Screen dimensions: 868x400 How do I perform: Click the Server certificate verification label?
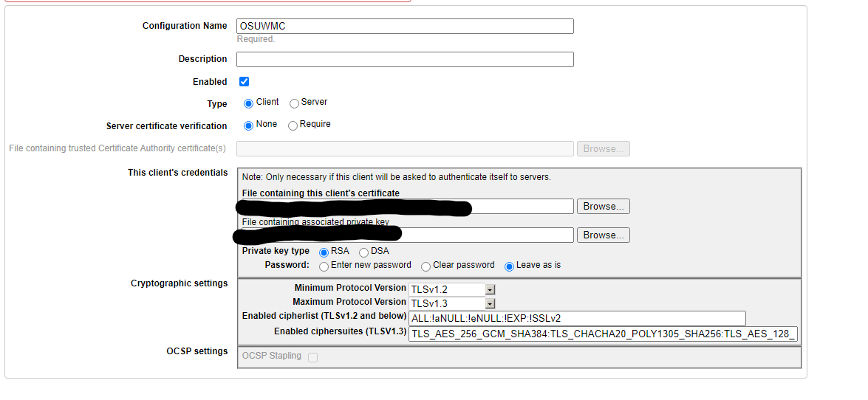point(167,126)
